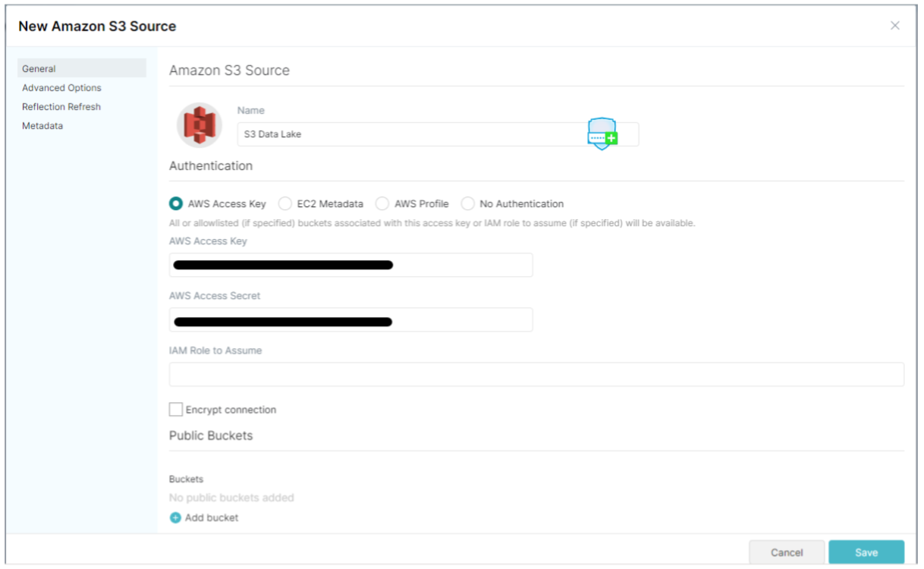Enable the Encrypt connection checkbox
The image size is (924, 569).
coord(176,410)
